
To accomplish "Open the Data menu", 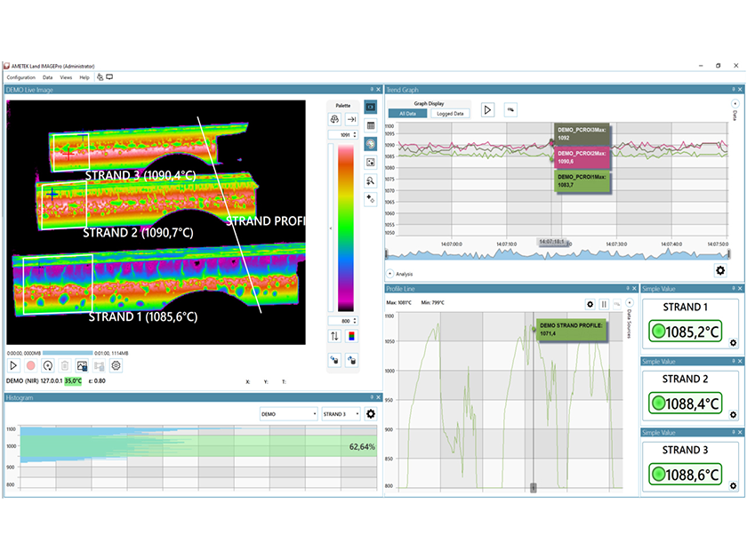I will click(x=48, y=77).
